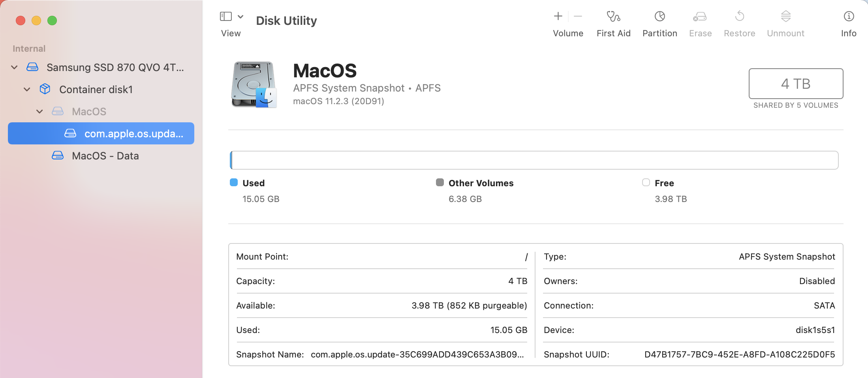Collapse the Samsung SSD 870 QVO disk
Viewport: 868px width, 378px height.
14,67
